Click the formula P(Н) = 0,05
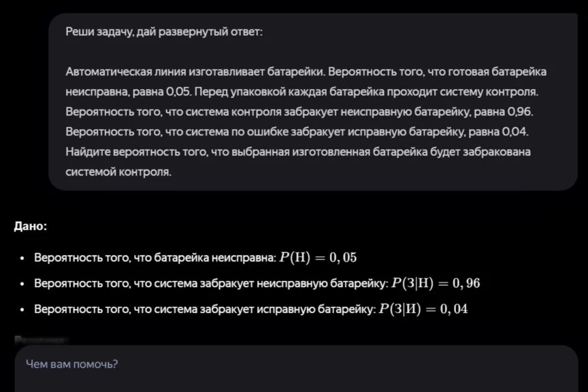 [318, 258]
